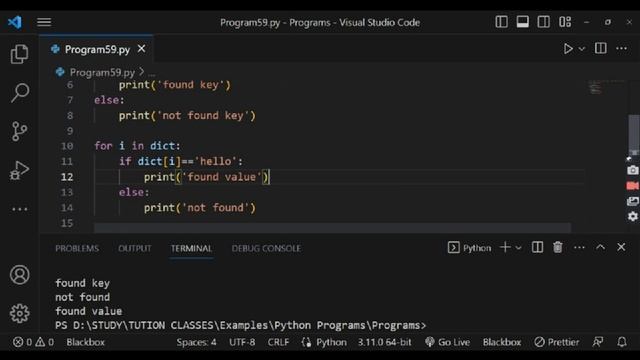Show additional views ellipsis in activity bar

19,209
